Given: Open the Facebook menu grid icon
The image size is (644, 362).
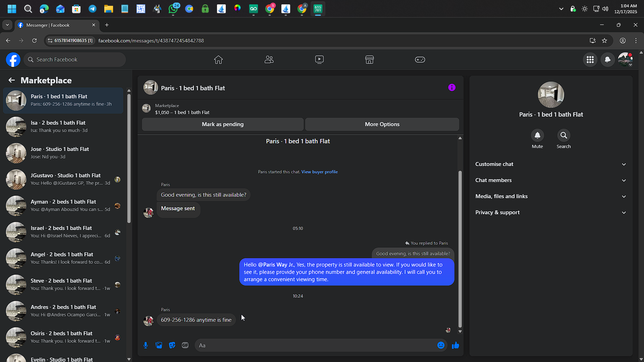Looking at the screenshot, I should click(590, 60).
